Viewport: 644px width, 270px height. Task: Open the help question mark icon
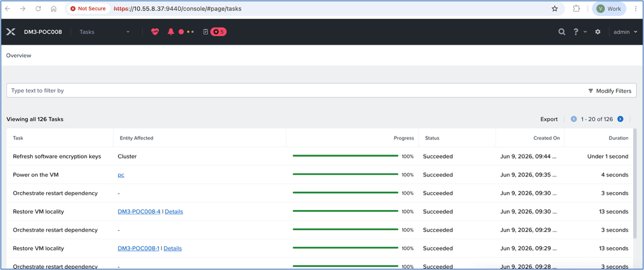click(576, 32)
